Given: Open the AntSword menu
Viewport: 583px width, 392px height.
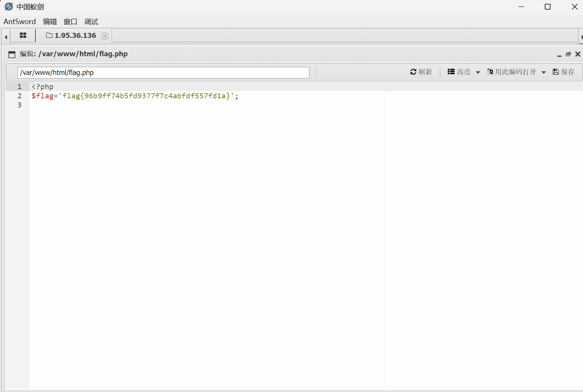Looking at the screenshot, I should click(x=19, y=22).
